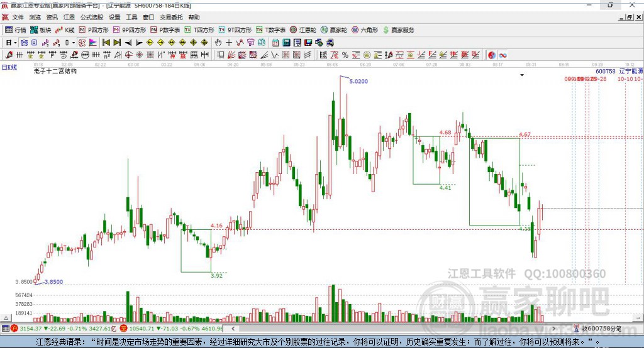The width and height of the screenshot is (644, 348).
Task: Restore the inner chart window
Action: (630, 17)
